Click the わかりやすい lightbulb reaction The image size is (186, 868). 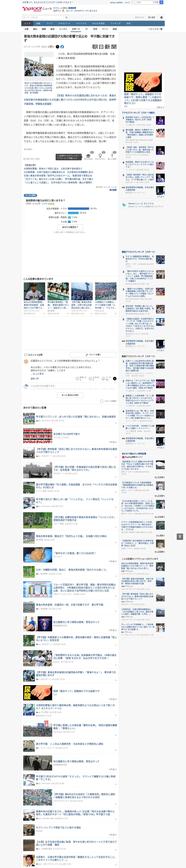pos(100,156)
